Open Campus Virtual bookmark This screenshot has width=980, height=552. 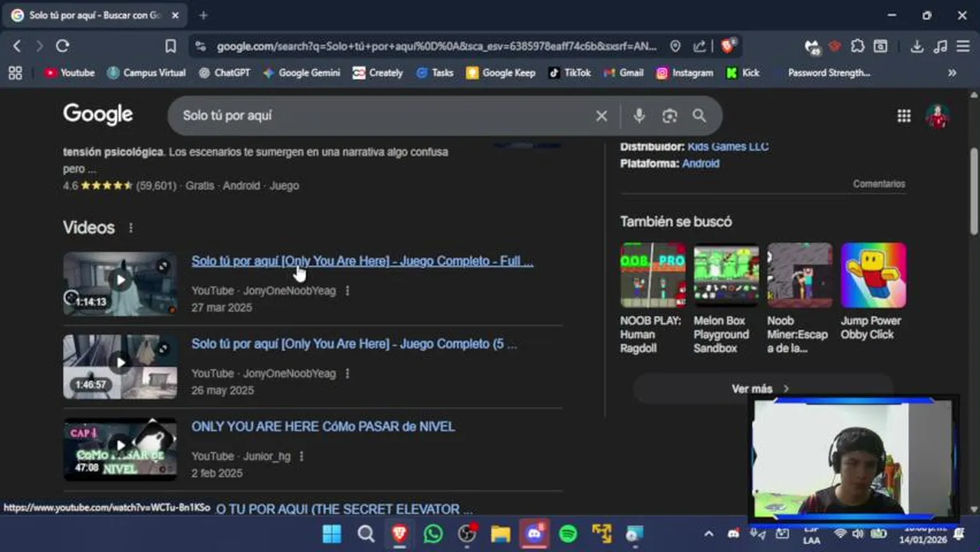[x=146, y=73]
